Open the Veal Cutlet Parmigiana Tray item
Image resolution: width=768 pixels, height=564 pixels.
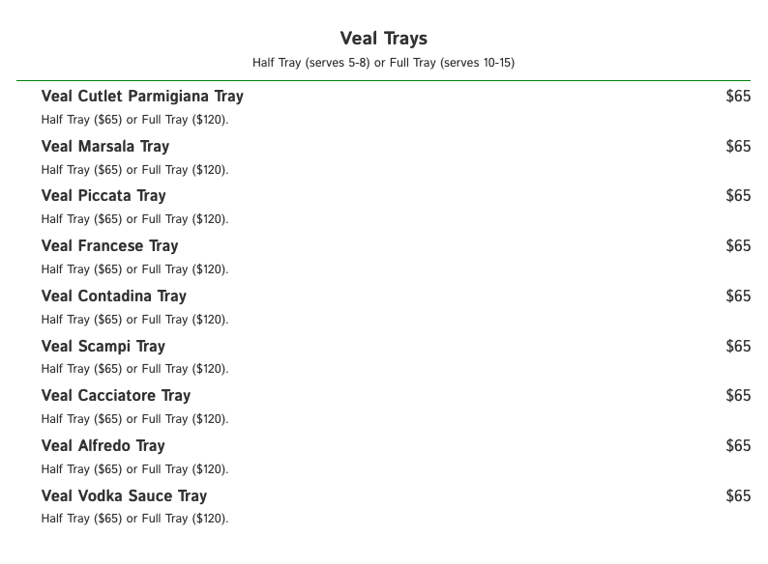(142, 96)
